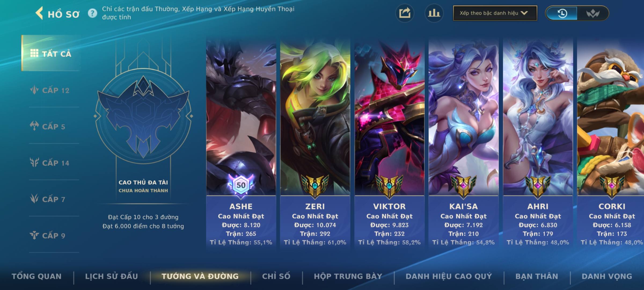The width and height of the screenshot is (644, 290).
Task: Tap the share profile icon
Action: coord(405,13)
